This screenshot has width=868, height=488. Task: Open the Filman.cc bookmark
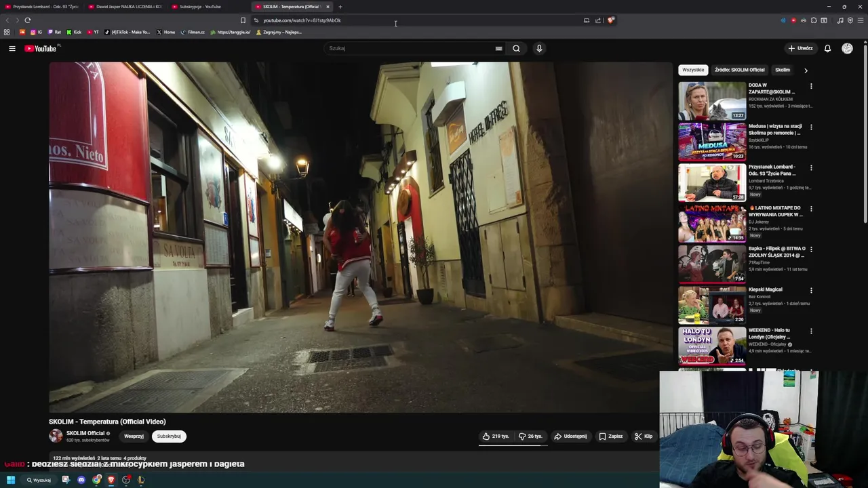click(193, 32)
